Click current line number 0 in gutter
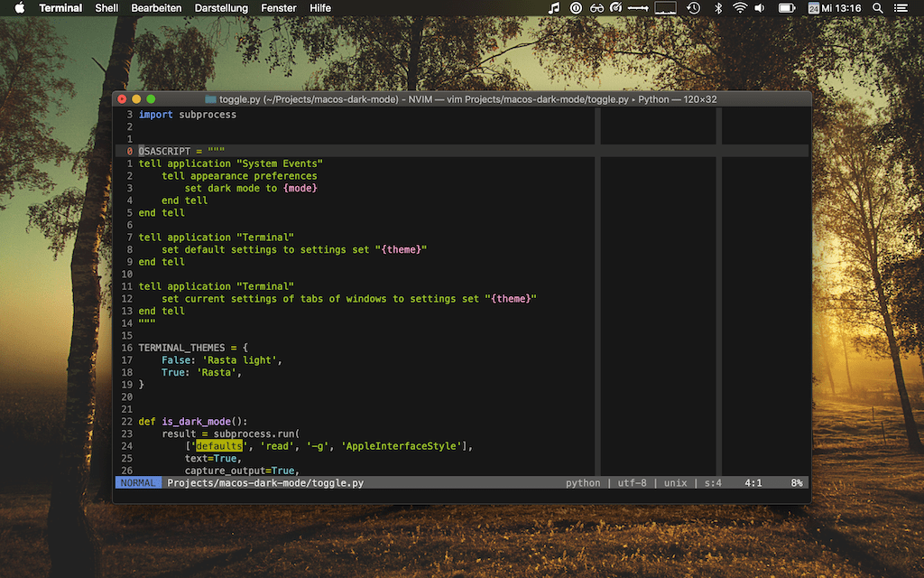The width and height of the screenshot is (924, 578). [x=130, y=151]
